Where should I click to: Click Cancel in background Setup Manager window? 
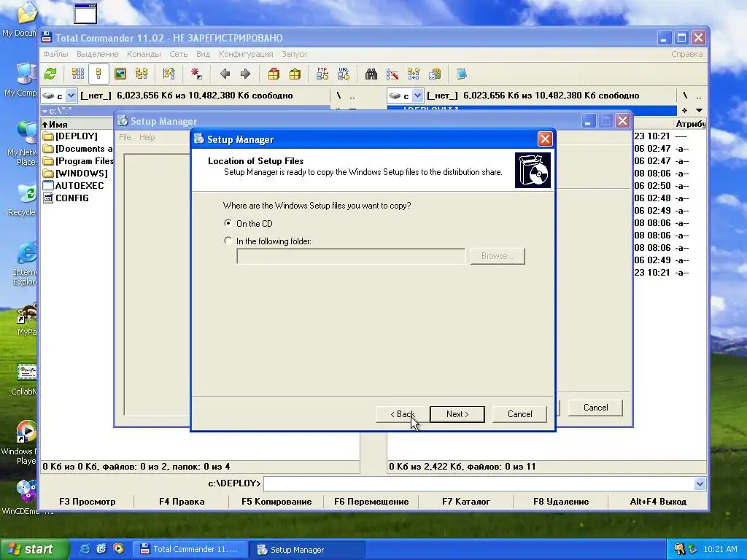tap(595, 408)
